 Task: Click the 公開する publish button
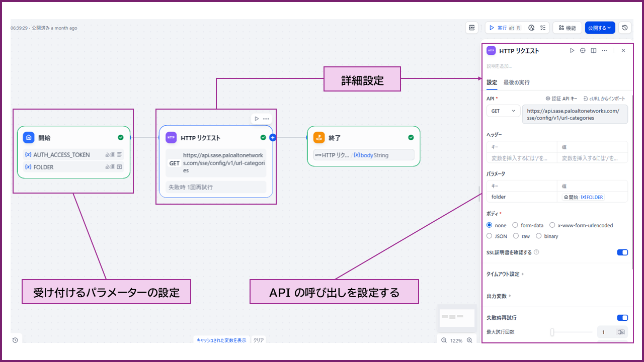(600, 28)
